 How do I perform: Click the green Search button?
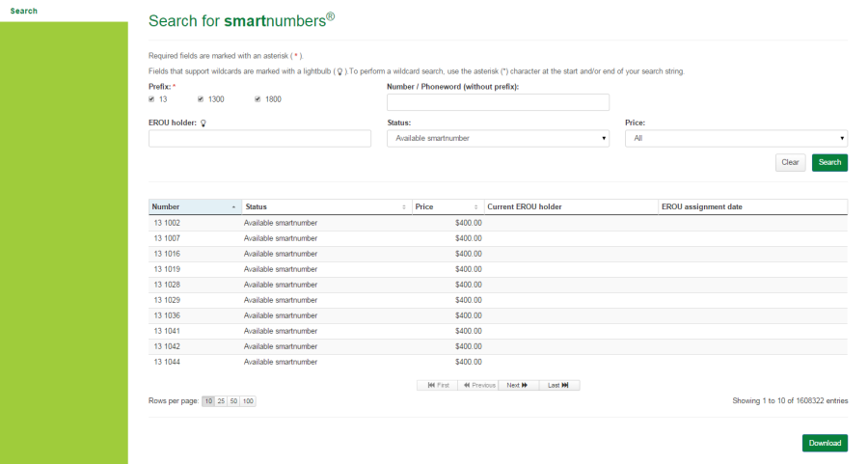(x=829, y=162)
